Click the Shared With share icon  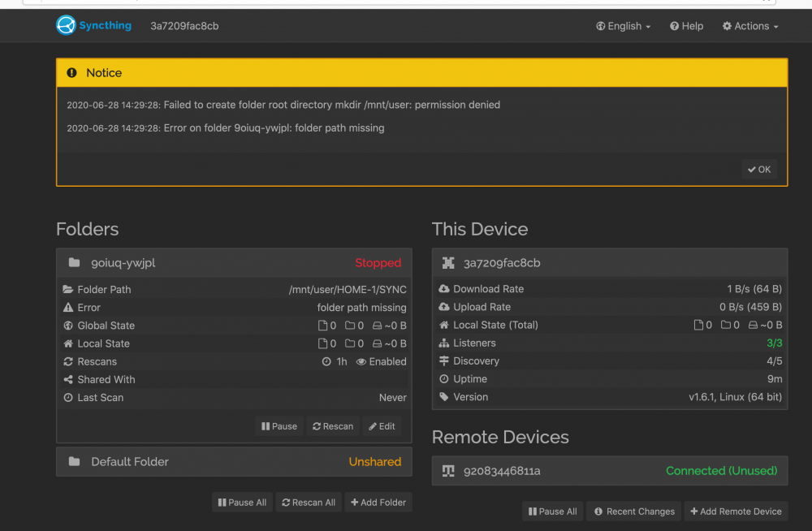(x=68, y=380)
